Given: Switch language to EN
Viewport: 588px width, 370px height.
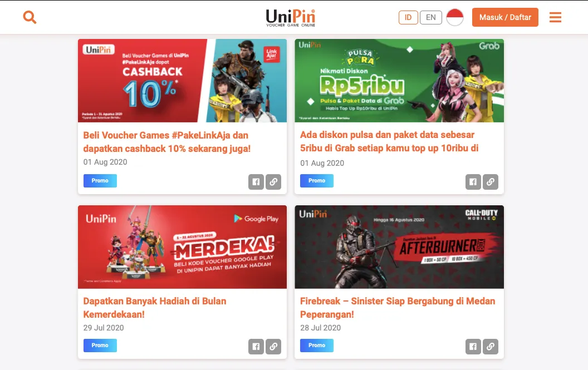Looking at the screenshot, I should point(431,18).
